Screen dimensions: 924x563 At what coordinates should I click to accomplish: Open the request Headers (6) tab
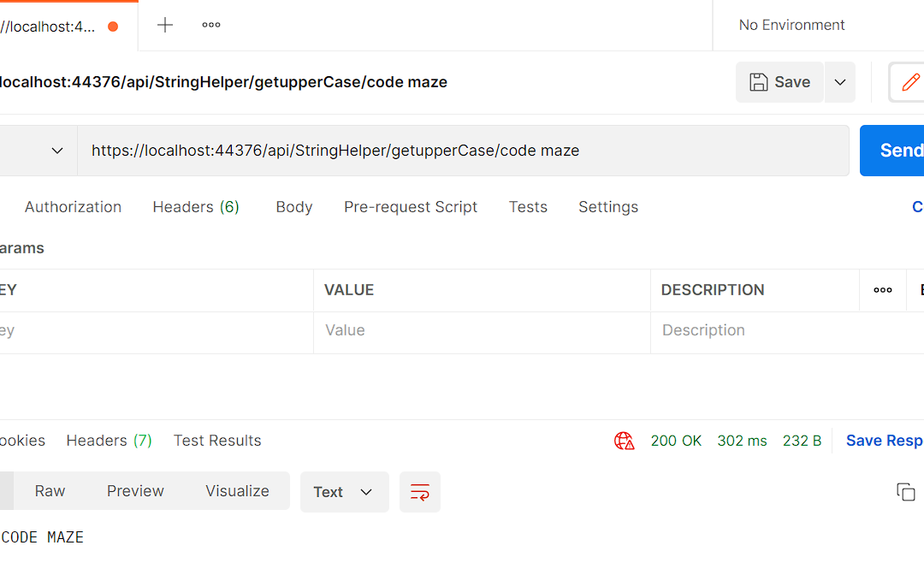click(x=196, y=207)
